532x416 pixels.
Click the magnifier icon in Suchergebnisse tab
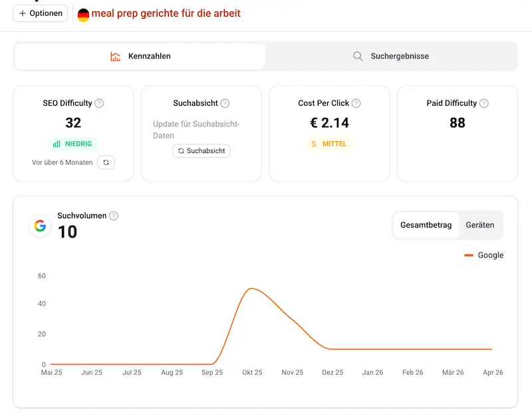coord(358,57)
